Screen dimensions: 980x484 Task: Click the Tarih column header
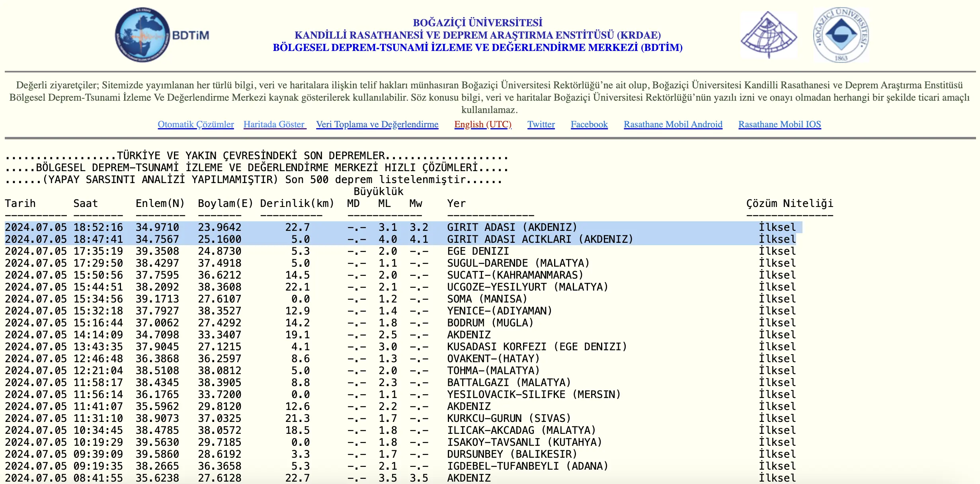(20, 203)
